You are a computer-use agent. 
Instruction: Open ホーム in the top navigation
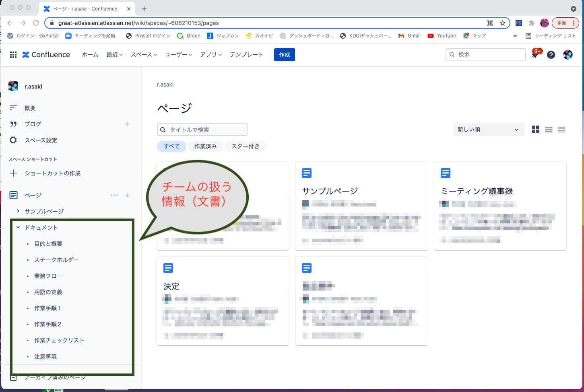coord(90,55)
